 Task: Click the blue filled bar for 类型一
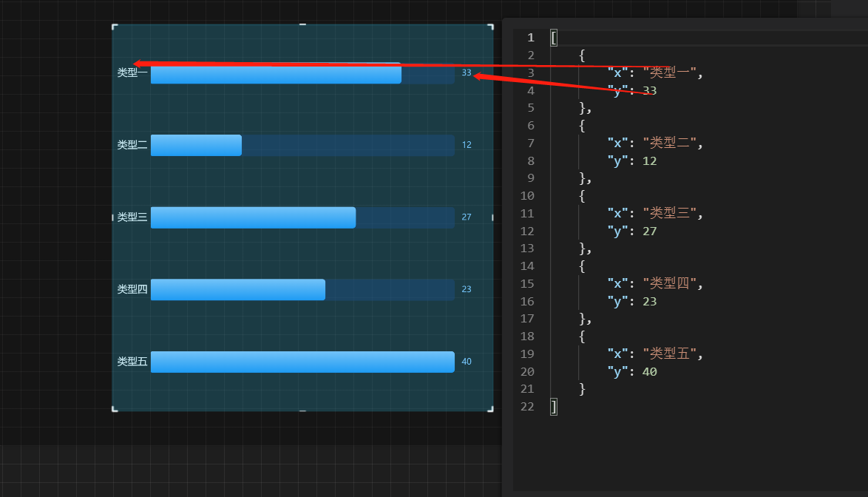coord(276,73)
